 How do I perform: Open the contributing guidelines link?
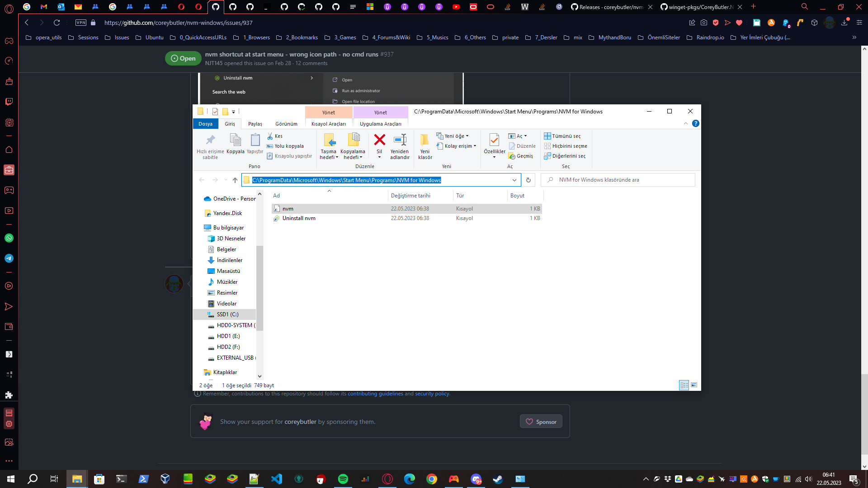tap(375, 394)
